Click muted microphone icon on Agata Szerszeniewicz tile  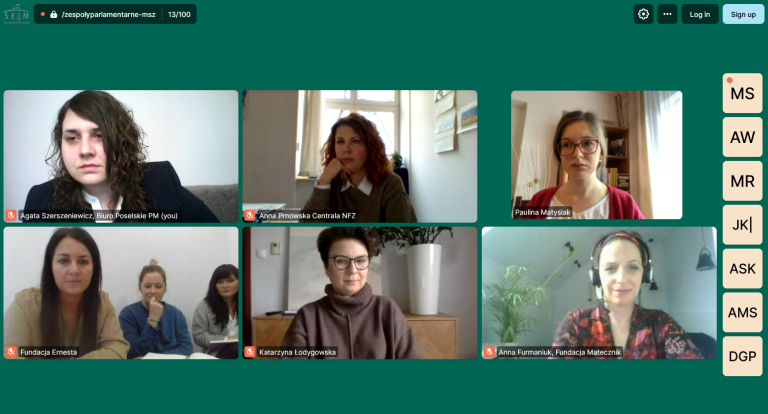tap(11, 216)
